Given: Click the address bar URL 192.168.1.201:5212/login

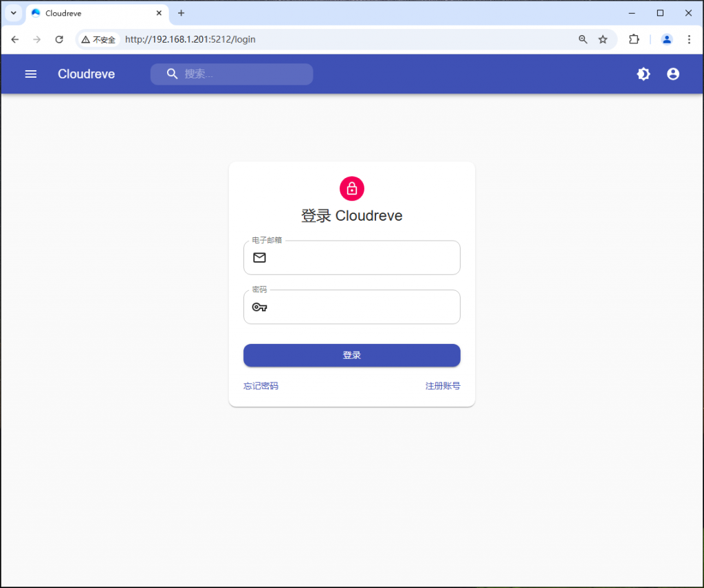Looking at the screenshot, I should click(190, 39).
